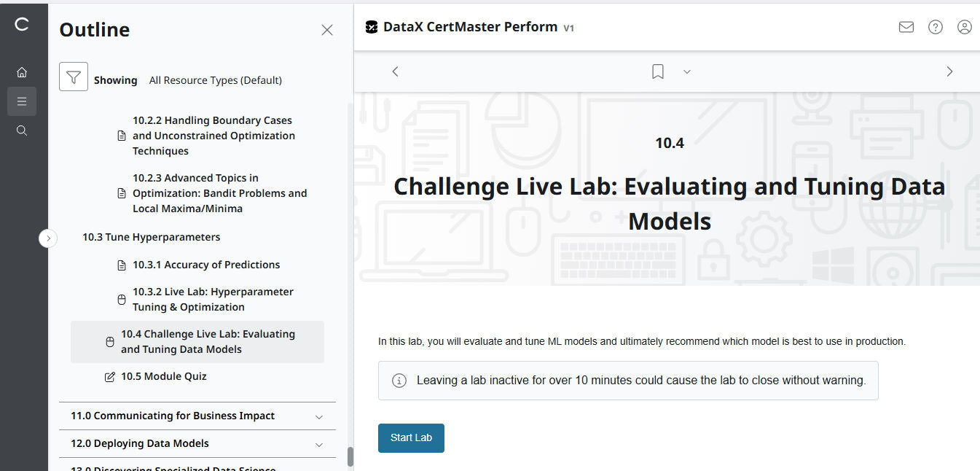Image resolution: width=980 pixels, height=471 pixels.
Task: Open the Home sidebar icon
Action: 22,71
